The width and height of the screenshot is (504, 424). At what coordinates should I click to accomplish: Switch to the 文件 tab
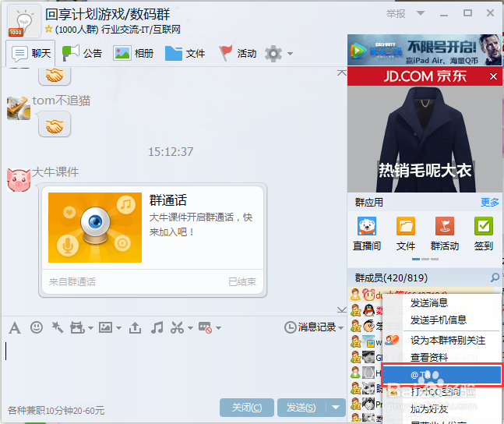[x=185, y=54]
